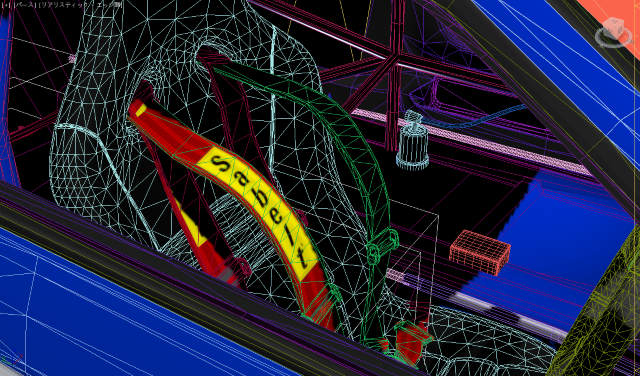640x376 pixels.
Task: Select the small salmon wireframe box object
Action: [480, 253]
